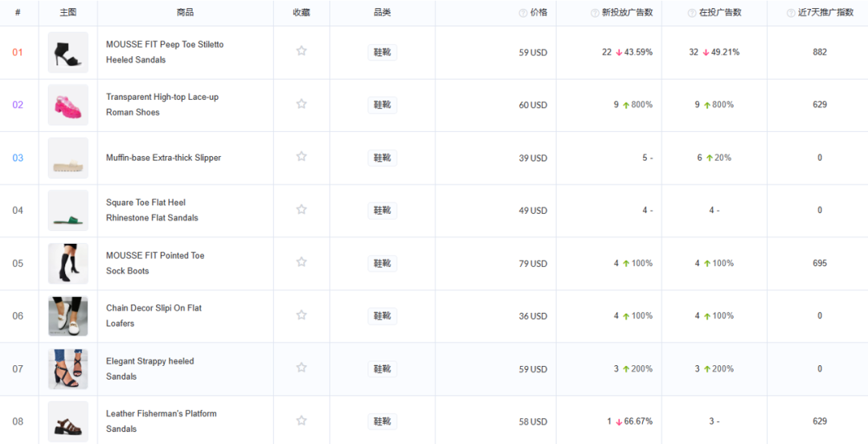Click the star for Leather Fisherman's Platform Sandals

(x=301, y=420)
